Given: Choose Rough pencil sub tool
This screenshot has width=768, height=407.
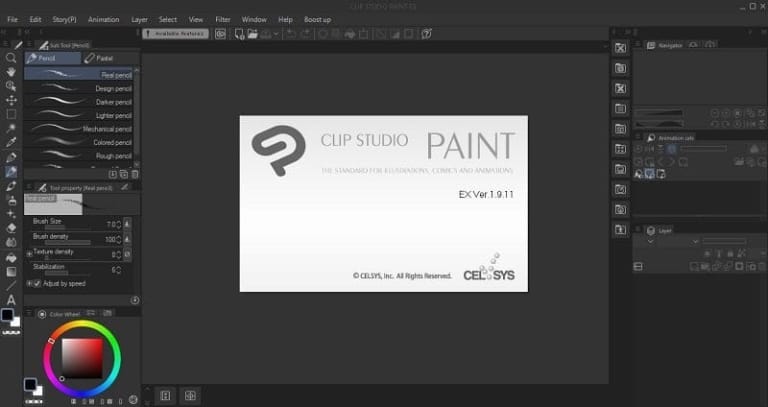Looking at the screenshot, I should [x=78, y=156].
